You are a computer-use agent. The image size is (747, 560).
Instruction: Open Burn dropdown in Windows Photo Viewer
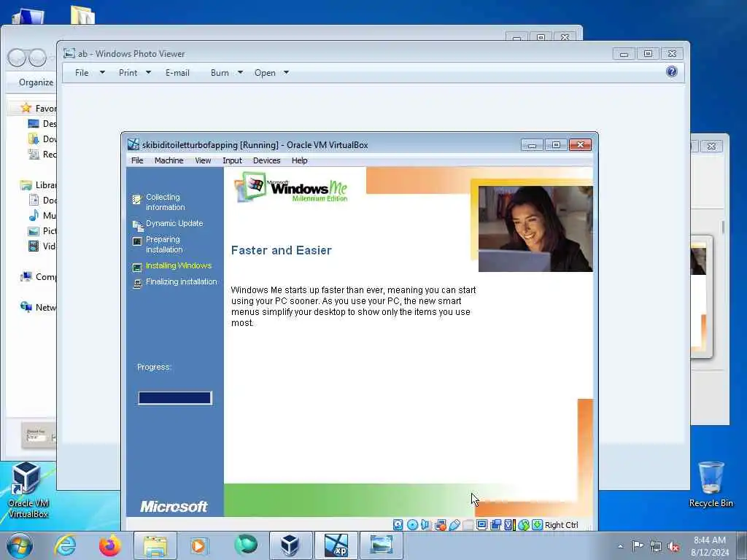pyautogui.click(x=226, y=73)
